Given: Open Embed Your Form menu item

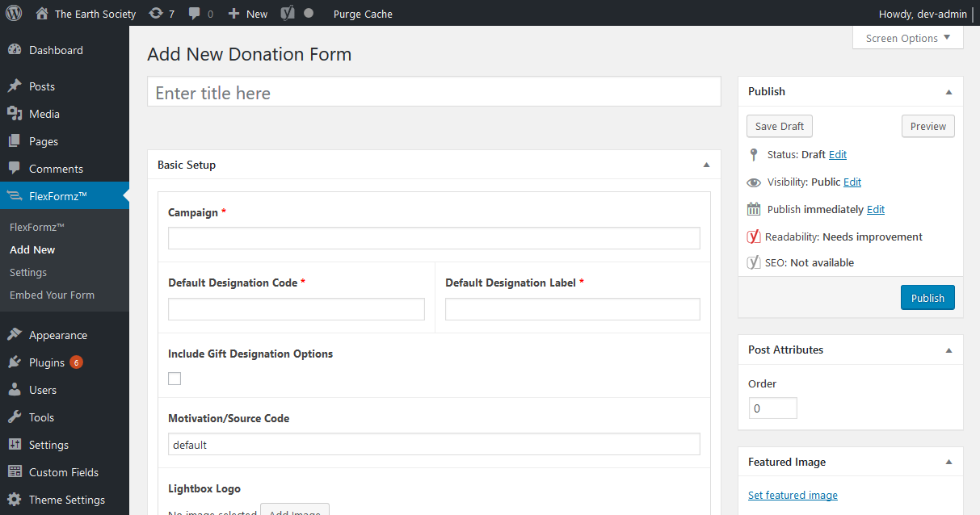Looking at the screenshot, I should coord(50,295).
